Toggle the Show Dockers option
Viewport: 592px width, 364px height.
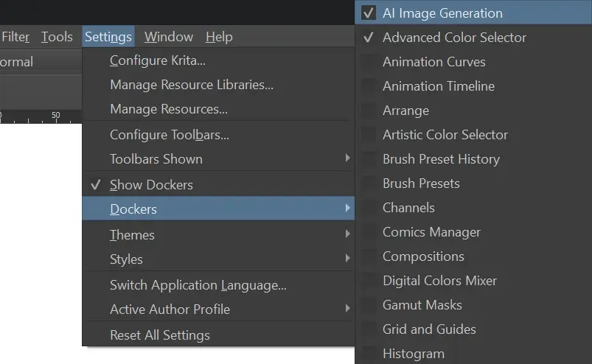[218, 185]
